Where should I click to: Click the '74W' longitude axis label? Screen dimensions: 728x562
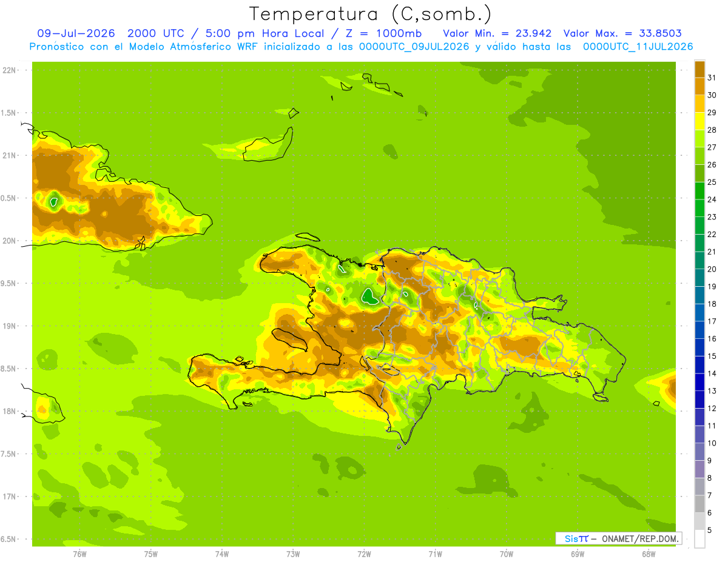point(222,554)
